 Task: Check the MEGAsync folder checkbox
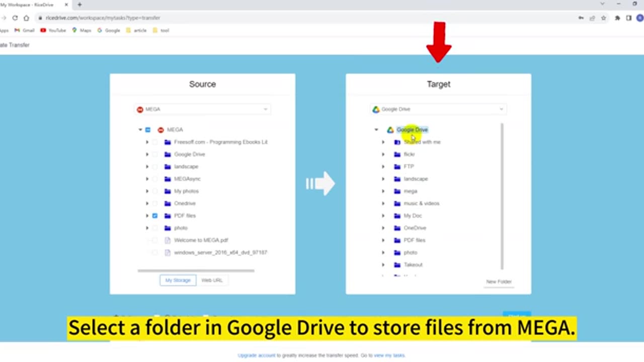click(x=155, y=179)
